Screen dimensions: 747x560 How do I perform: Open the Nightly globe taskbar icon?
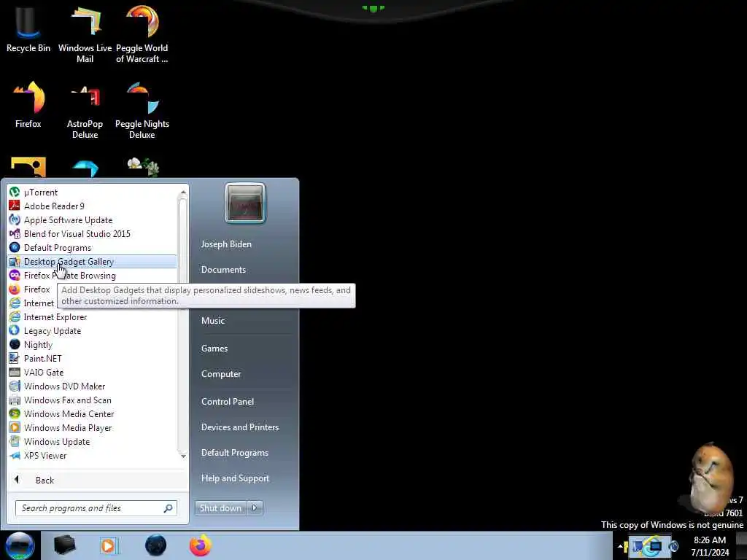click(x=155, y=545)
